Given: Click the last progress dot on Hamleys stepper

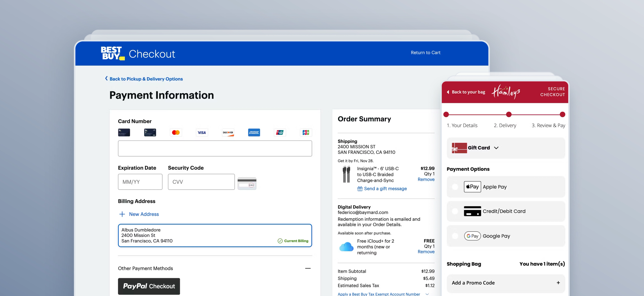Looking at the screenshot, I should 562,115.
